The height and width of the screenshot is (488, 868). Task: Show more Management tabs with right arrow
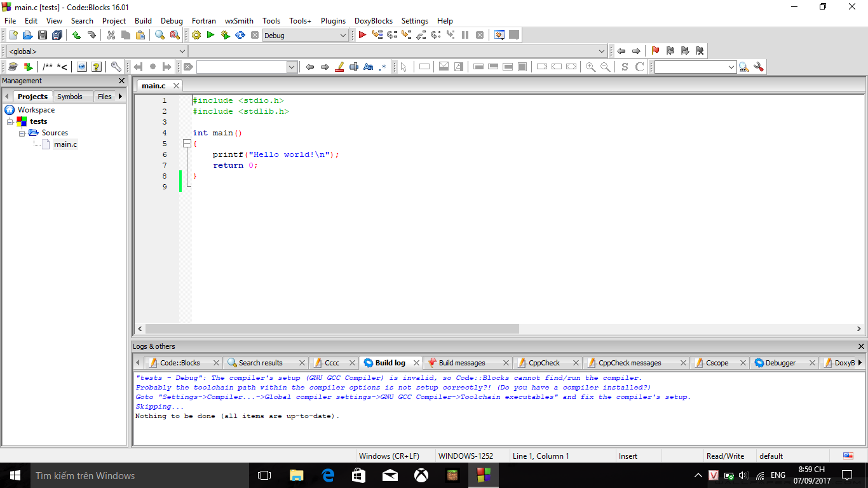(120, 97)
